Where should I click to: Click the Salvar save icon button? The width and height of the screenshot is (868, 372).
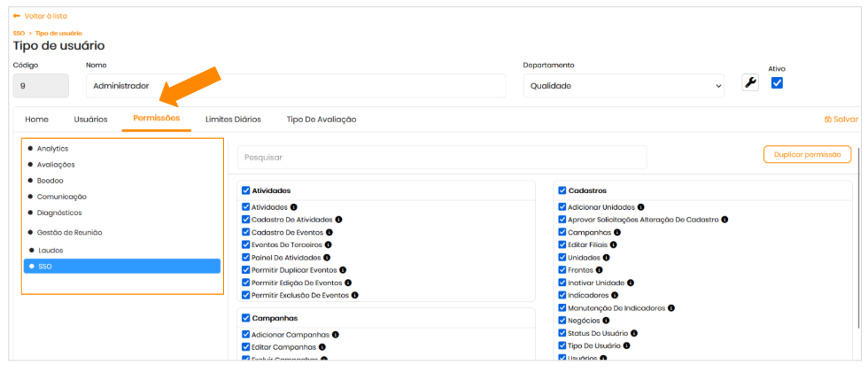[841, 120]
